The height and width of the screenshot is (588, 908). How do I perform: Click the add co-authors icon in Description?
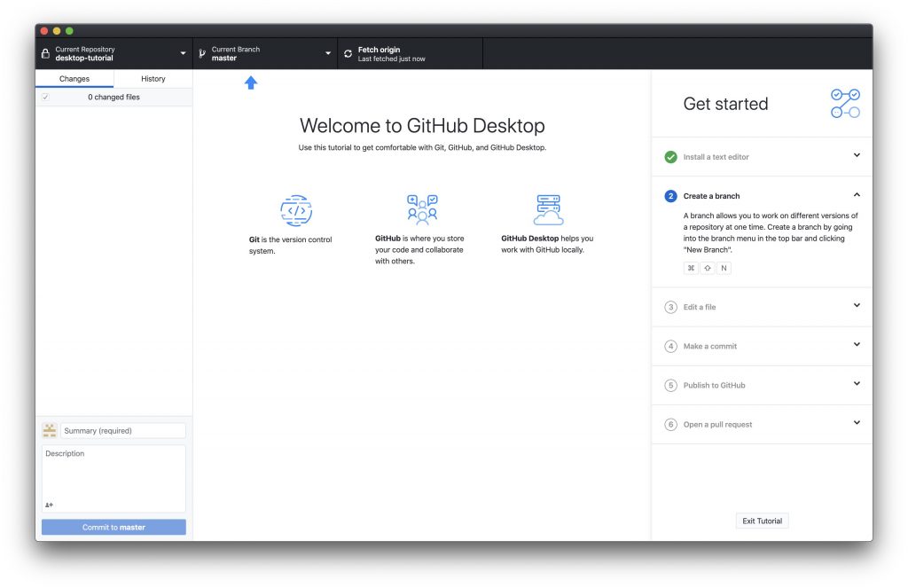tap(50, 506)
